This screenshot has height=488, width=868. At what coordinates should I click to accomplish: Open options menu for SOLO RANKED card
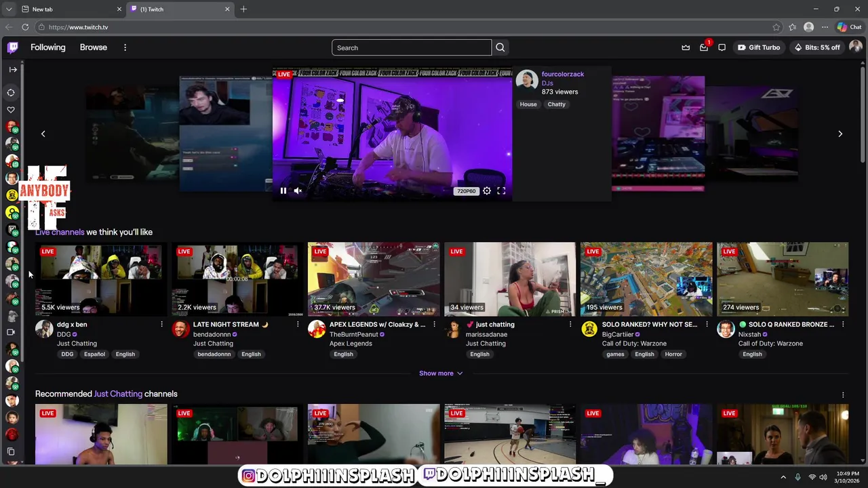coord(707,325)
